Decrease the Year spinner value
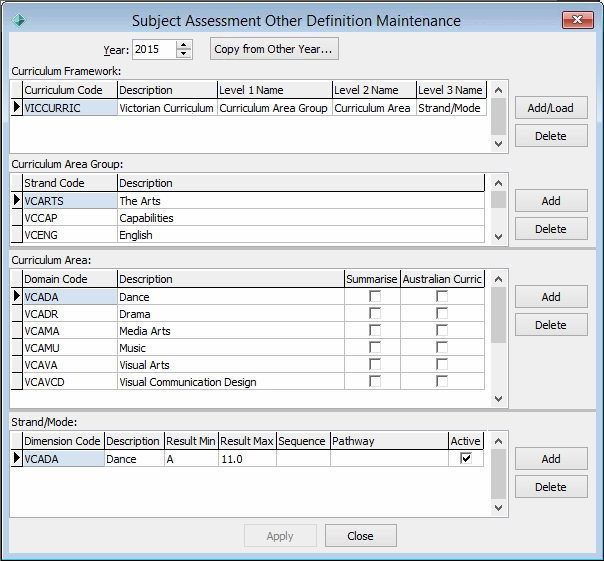 184,54
